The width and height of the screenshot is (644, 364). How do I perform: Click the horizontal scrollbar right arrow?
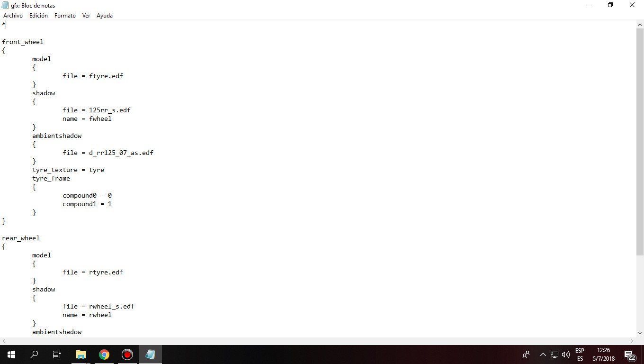coord(632,341)
